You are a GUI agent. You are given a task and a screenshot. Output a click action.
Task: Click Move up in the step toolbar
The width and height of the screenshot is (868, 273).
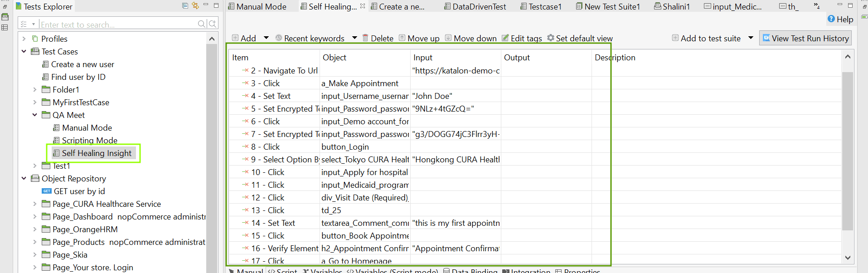click(x=419, y=38)
